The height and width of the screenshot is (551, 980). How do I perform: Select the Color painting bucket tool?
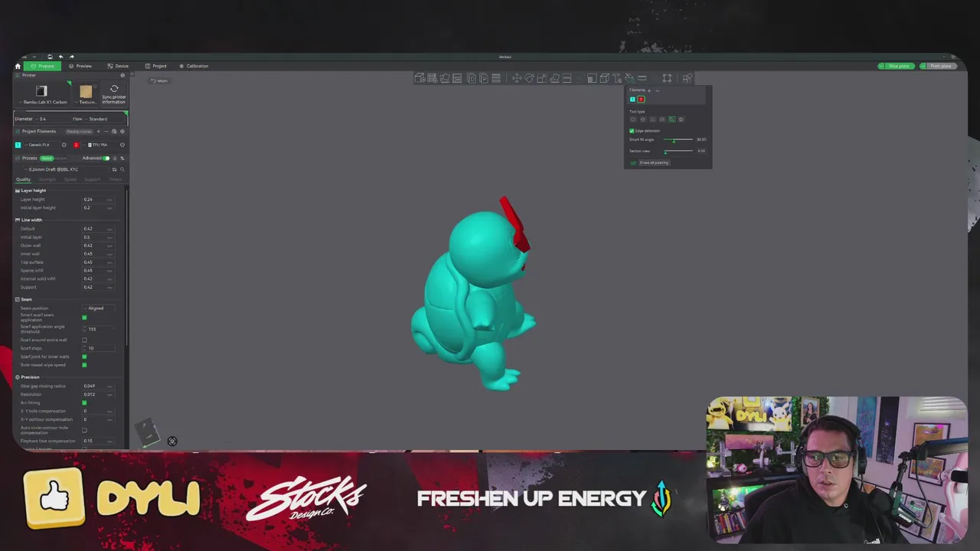[x=629, y=78]
